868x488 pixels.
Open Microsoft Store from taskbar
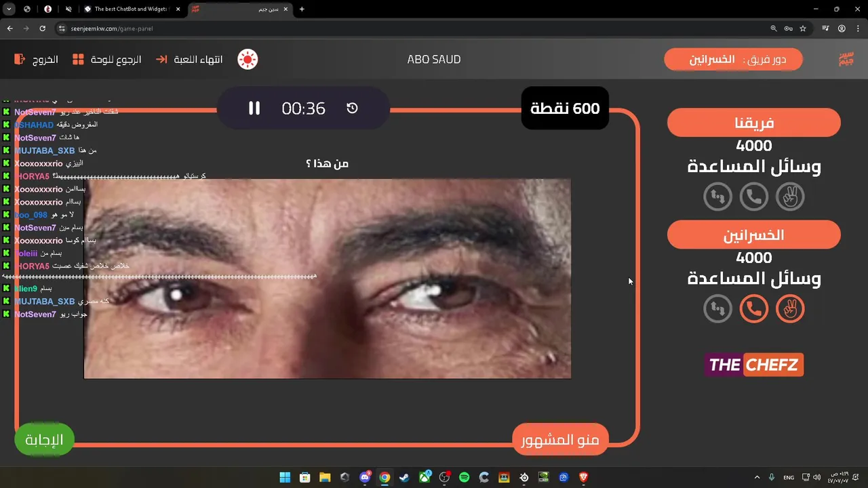pos(305,477)
